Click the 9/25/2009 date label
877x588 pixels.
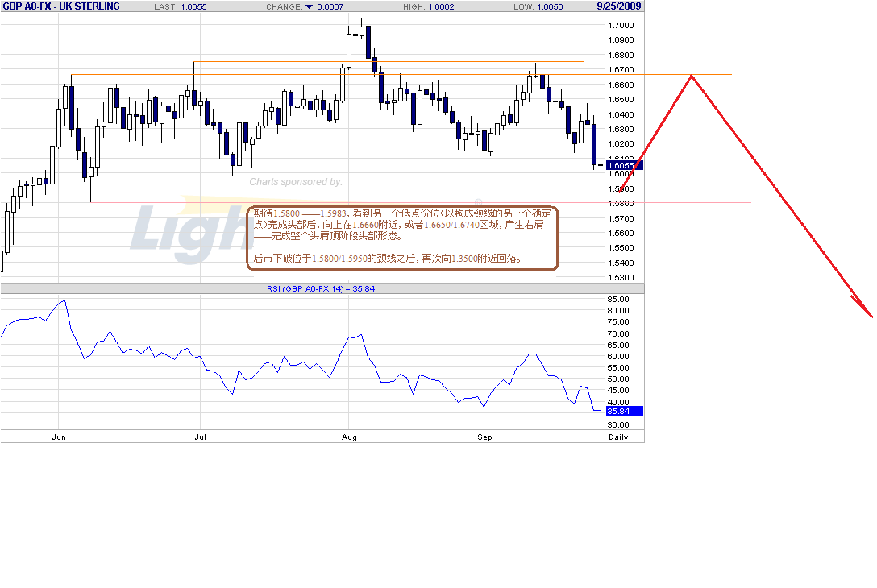pyautogui.click(x=618, y=6)
